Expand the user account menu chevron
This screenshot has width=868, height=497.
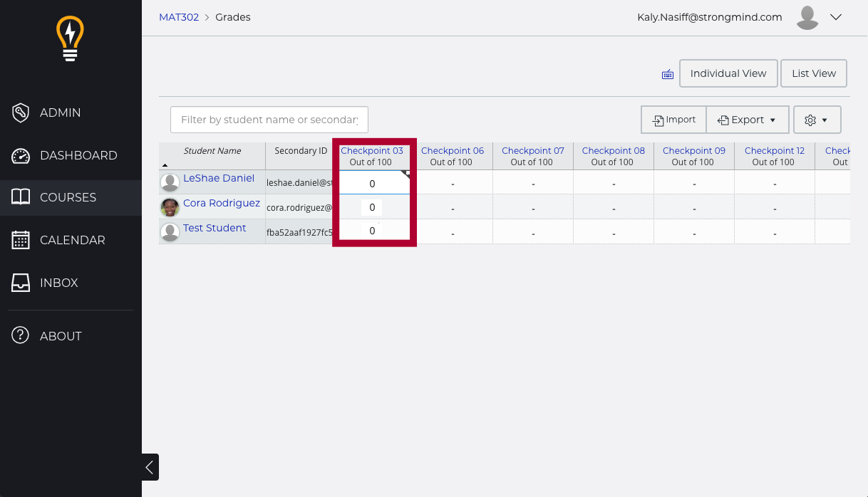pyautogui.click(x=836, y=17)
